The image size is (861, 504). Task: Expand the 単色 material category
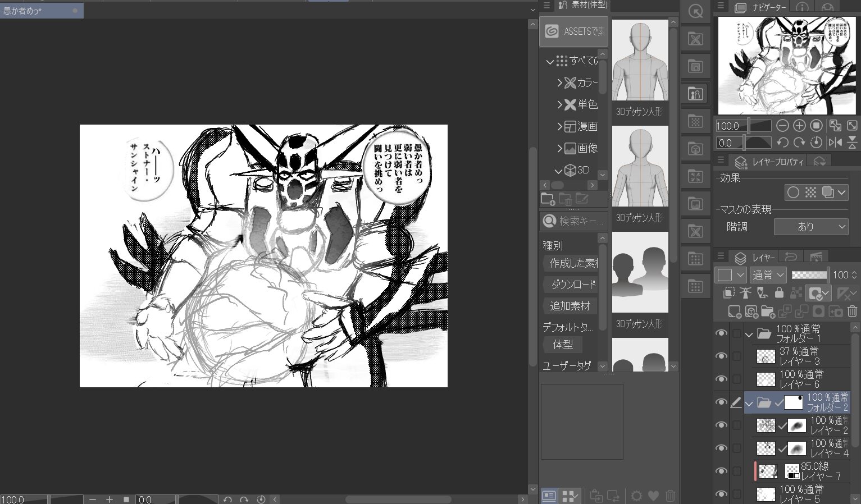tap(559, 104)
